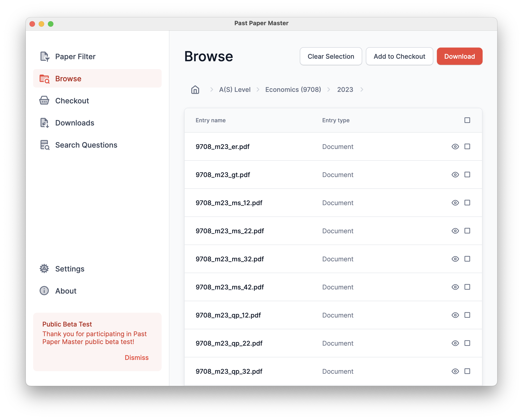Viewport: 523px width, 420px height.
Task: Select the checkbox for 9708_m23_gt.pdf
Action: click(467, 175)
